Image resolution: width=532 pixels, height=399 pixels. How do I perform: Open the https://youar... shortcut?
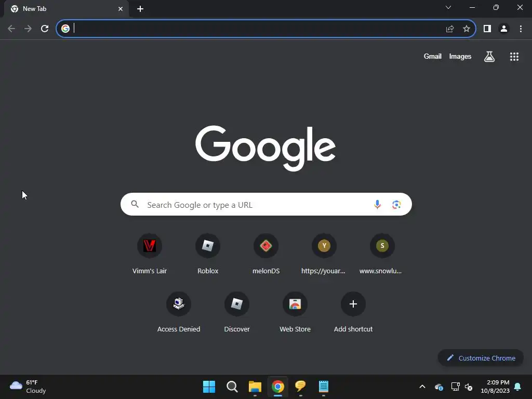[x=324, y=254]
